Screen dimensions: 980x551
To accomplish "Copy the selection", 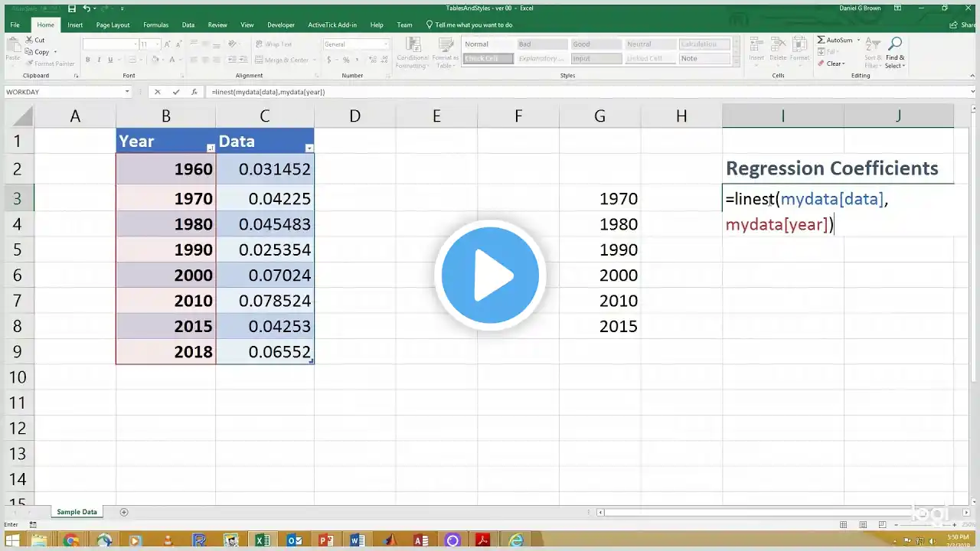I will click(38, 52).
